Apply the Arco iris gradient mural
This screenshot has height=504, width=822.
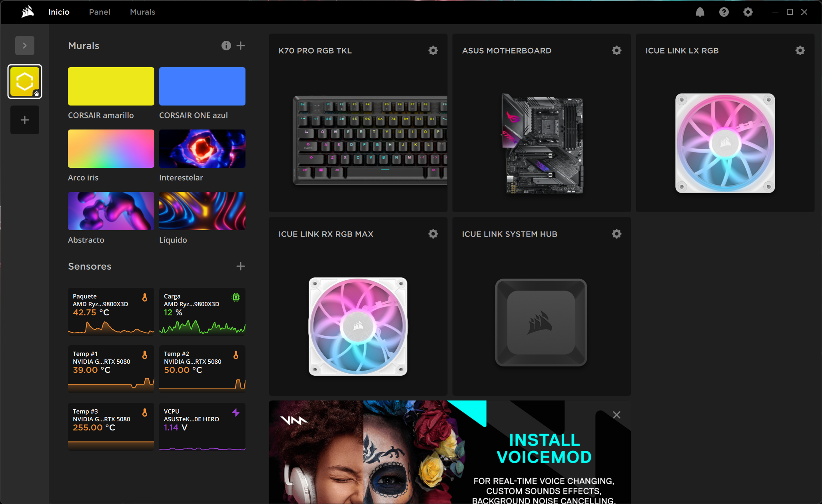click(x=111, y=149)
